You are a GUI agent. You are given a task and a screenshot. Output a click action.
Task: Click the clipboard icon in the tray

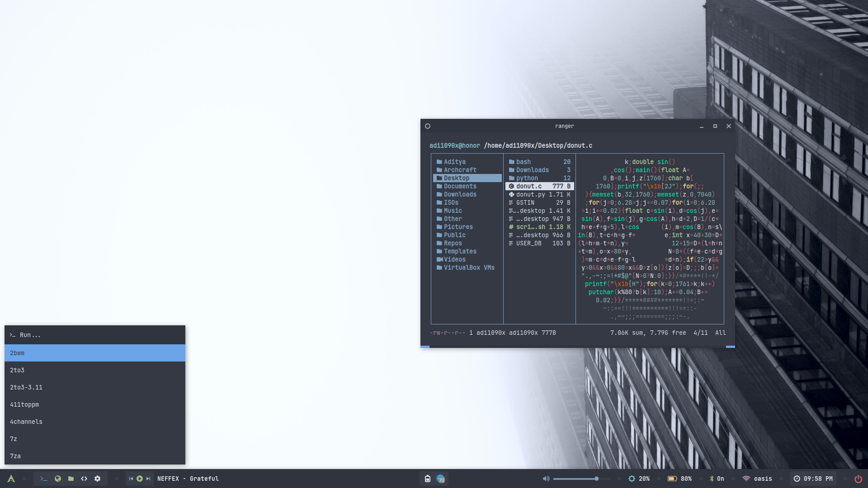427,479
